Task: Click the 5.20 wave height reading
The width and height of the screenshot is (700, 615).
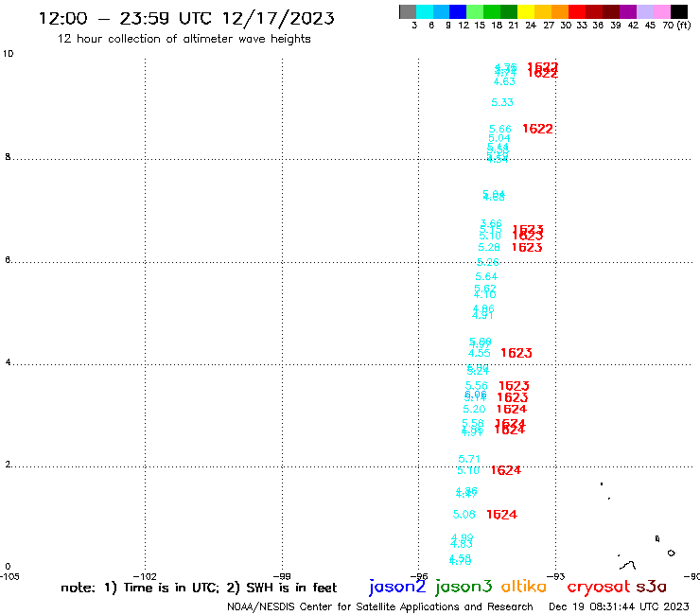Action: coord(474,409)
